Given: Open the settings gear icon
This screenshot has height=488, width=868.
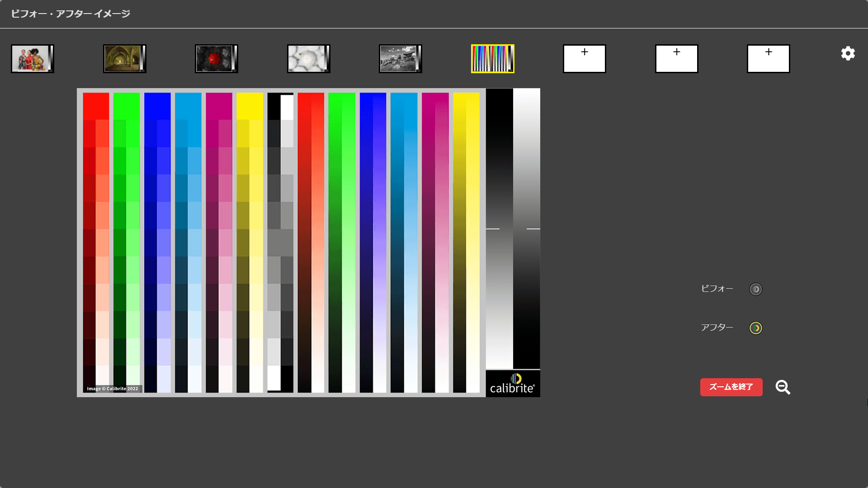Looking at the screenshot, I should 848,53.
